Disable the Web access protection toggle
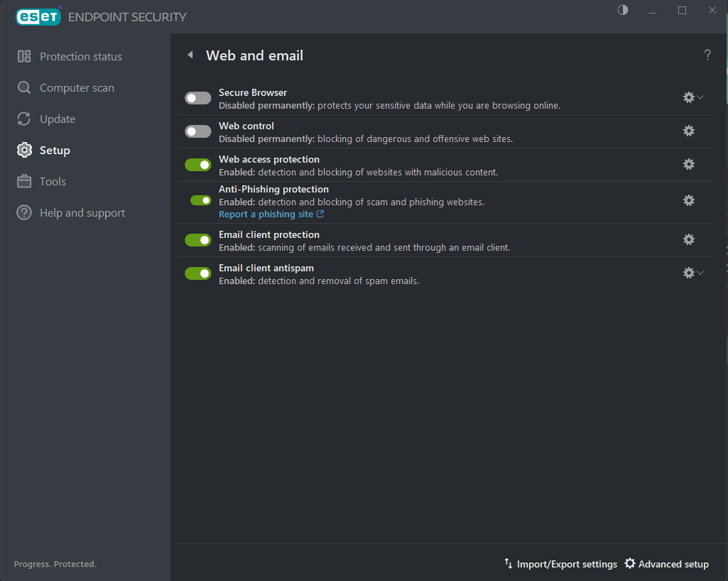Image resolution: width=728 pixels, height=581 pixels. 198,165
